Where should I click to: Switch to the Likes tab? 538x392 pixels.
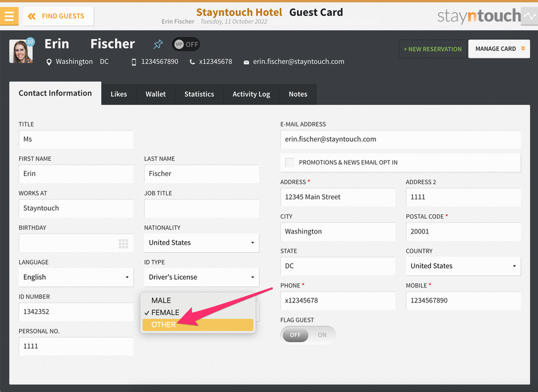point(119,94)
